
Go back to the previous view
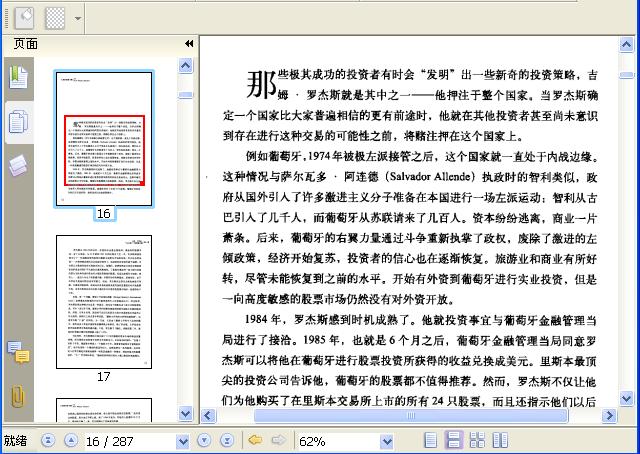coord(254,441)
